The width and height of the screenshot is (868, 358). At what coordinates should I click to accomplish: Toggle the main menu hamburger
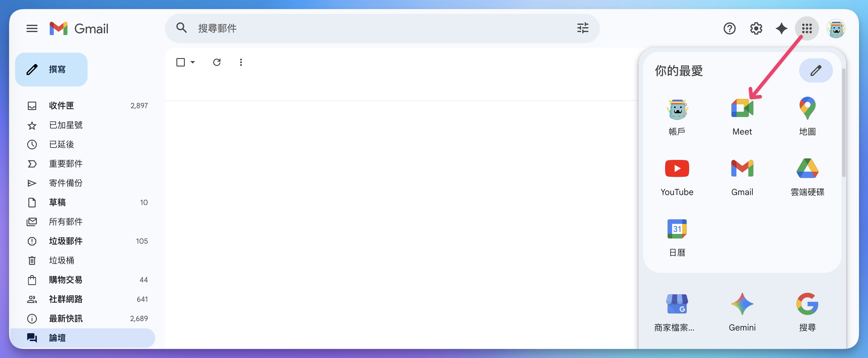(x=32, y=28)
